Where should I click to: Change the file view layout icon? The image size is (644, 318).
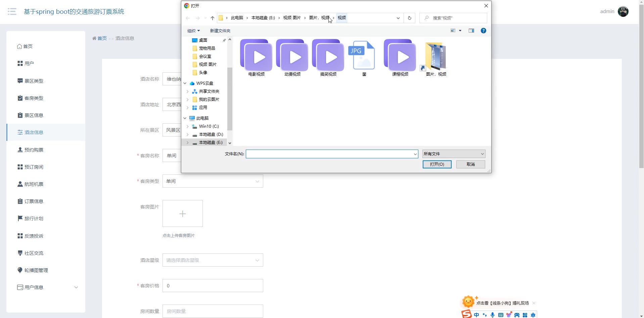(x=453, y=31)
